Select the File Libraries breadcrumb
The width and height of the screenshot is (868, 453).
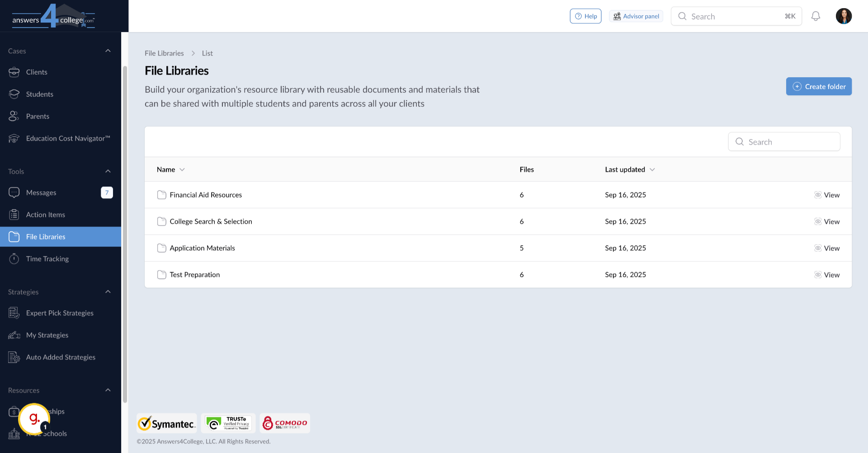(x=164, y=53)
